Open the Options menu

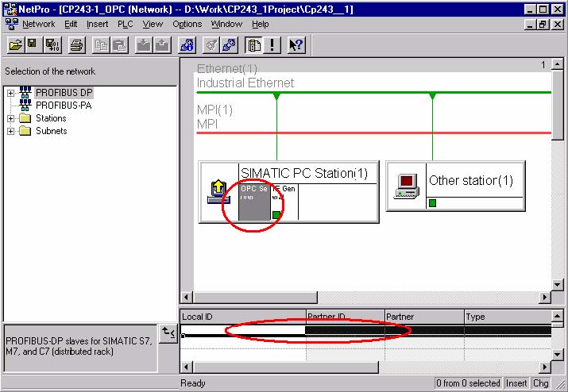187,25
